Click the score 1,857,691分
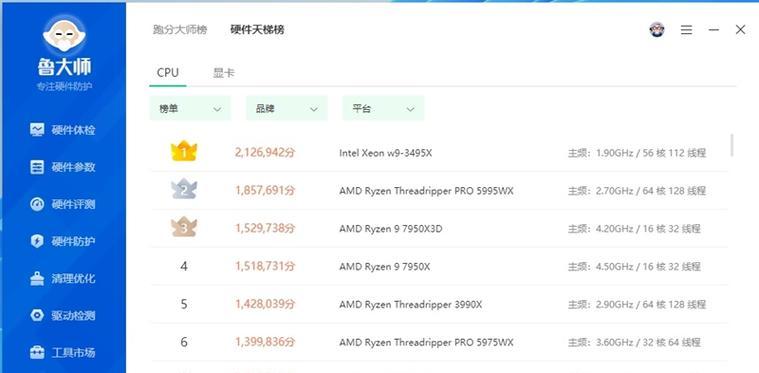 pyautogui.click(x=265, y=191)
